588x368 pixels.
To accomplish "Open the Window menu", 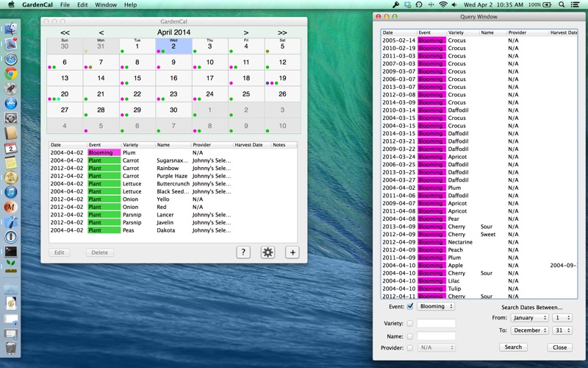I will tap(106, 4).
